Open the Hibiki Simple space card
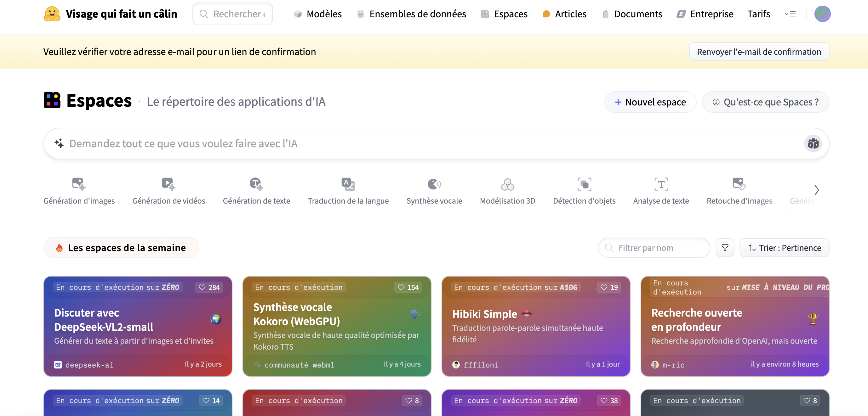Screen dimensions: 868x416 pyautogui.click(x=536, y=326)
